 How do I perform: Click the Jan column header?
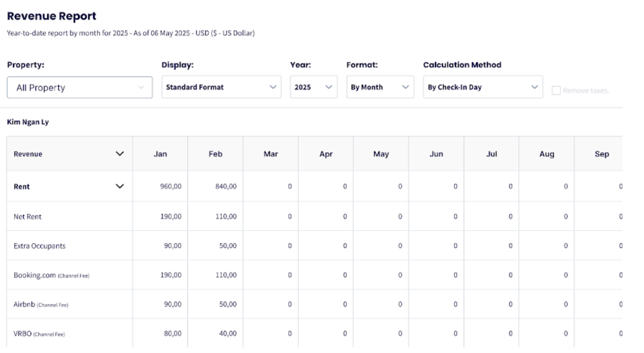coord(160,154)
